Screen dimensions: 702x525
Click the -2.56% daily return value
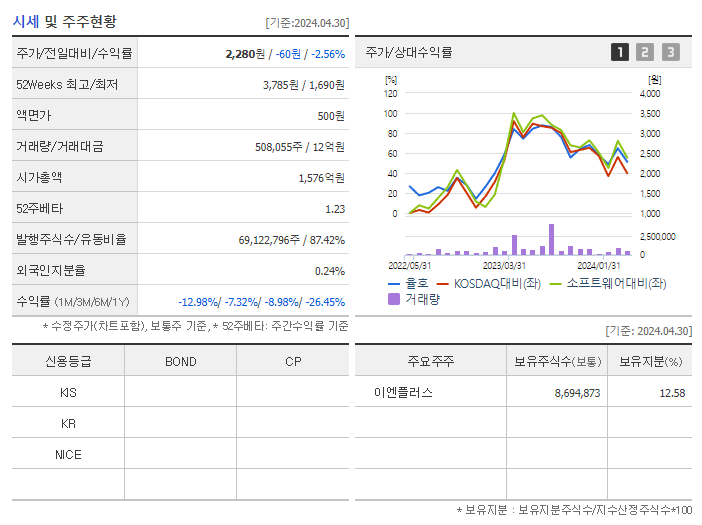328,54
